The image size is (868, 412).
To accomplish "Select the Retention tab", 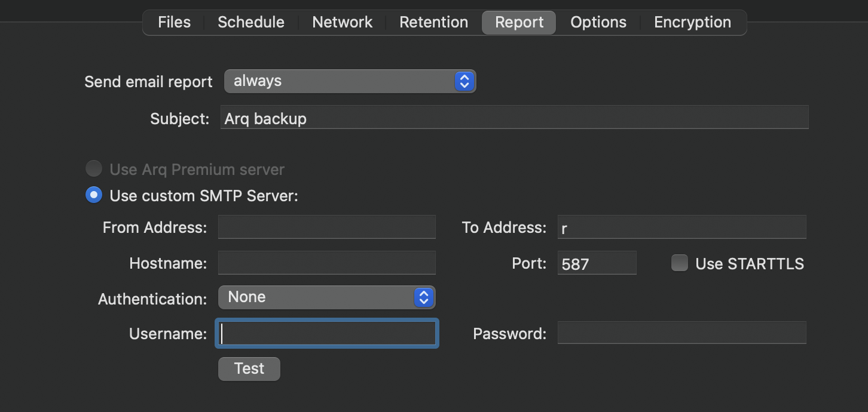I will coord(433,23).
